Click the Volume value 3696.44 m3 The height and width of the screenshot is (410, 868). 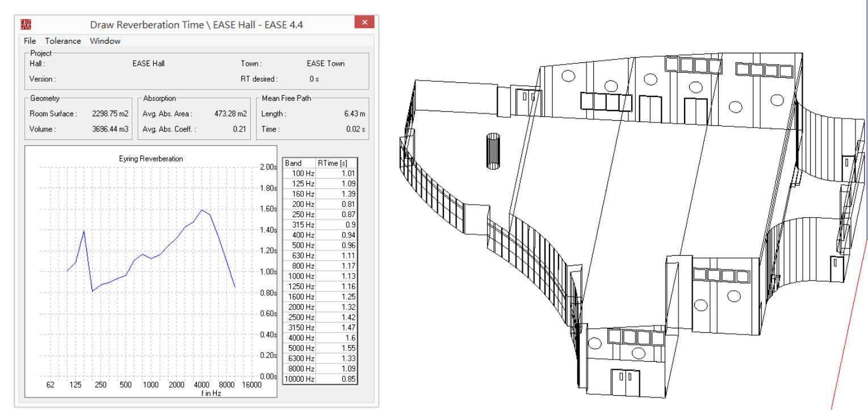(110, 129)
